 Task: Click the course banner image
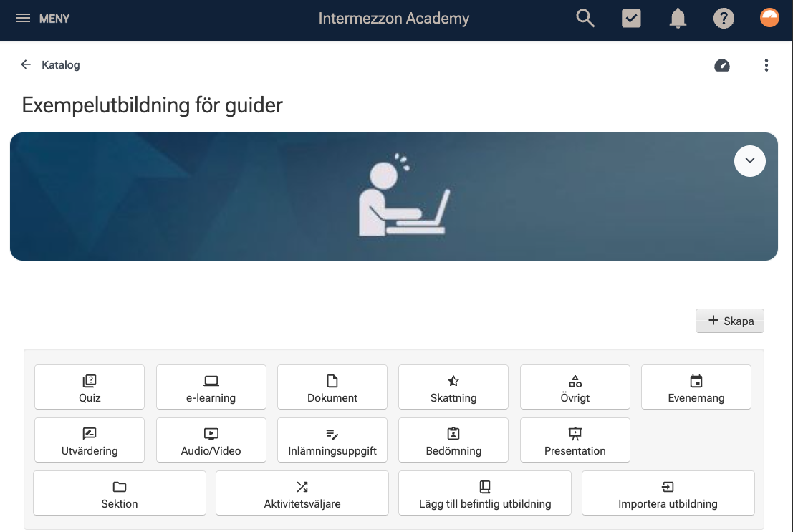(394, 197)
